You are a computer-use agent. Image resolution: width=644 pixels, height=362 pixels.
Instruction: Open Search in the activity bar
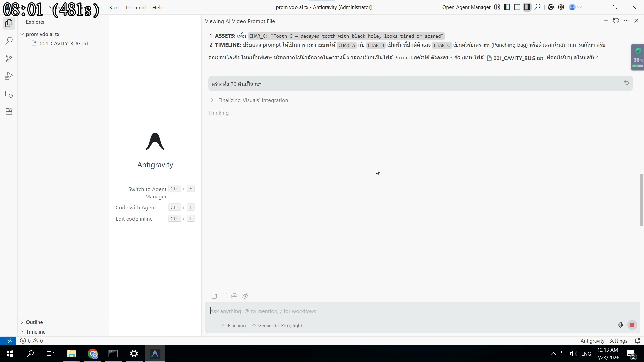coord(8,41)
